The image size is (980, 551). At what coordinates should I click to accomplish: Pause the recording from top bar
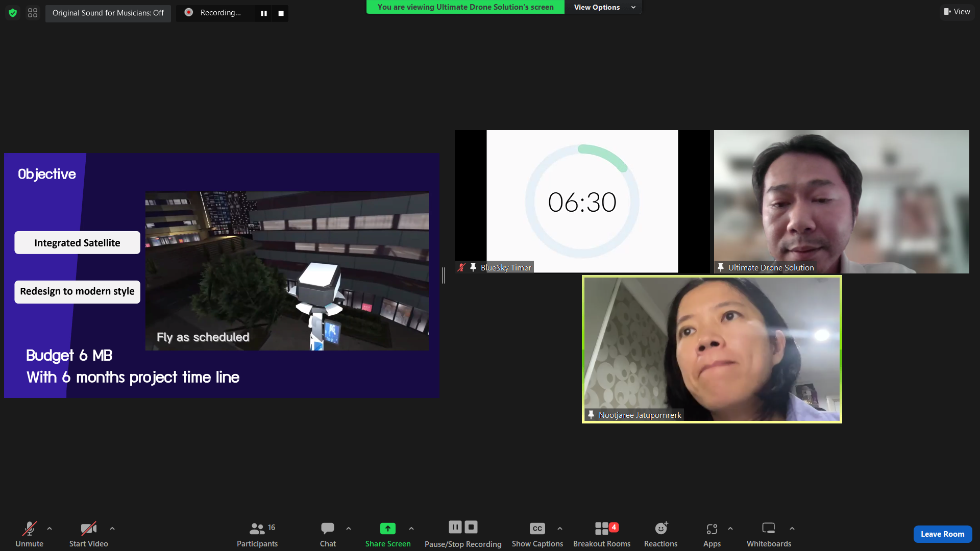point(264,13)
